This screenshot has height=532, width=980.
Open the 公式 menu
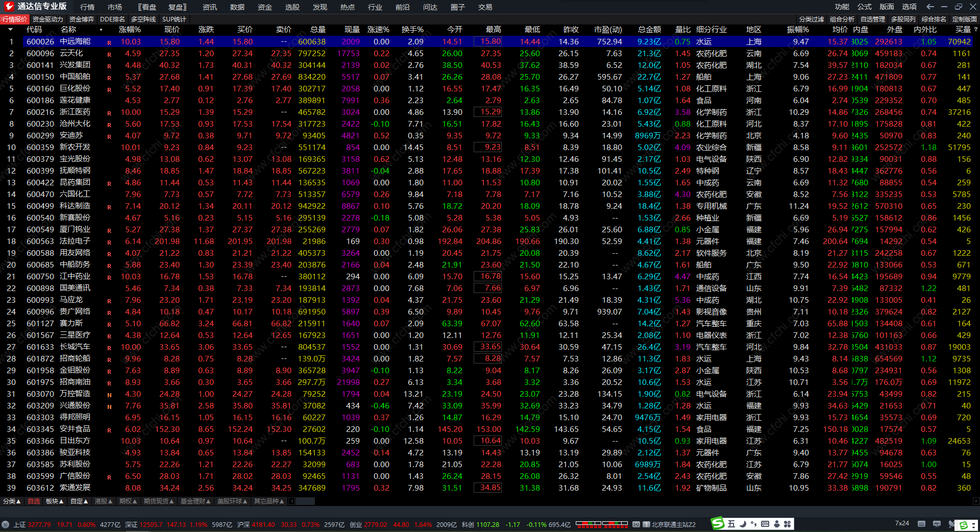(x=865, y=7)
